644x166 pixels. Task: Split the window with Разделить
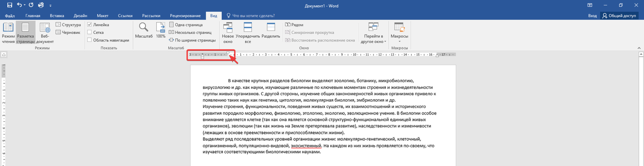[x=270, y=31]
